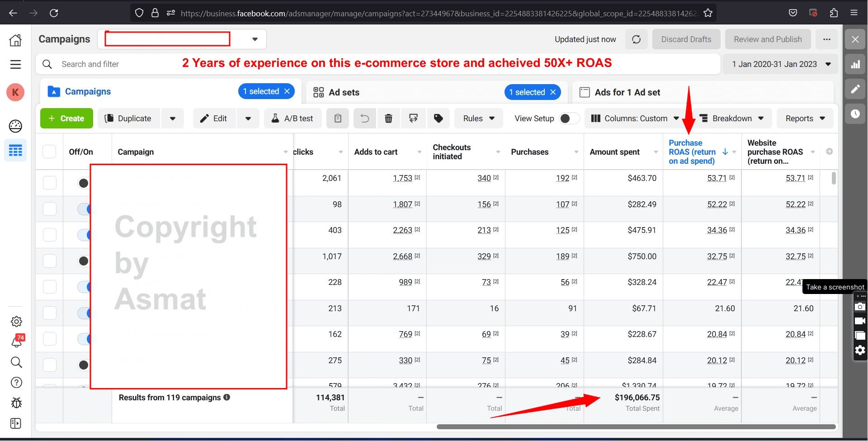Open the Columns: Custom dropdown
Viewport: 868px width, 441px height.
(635, 119)
